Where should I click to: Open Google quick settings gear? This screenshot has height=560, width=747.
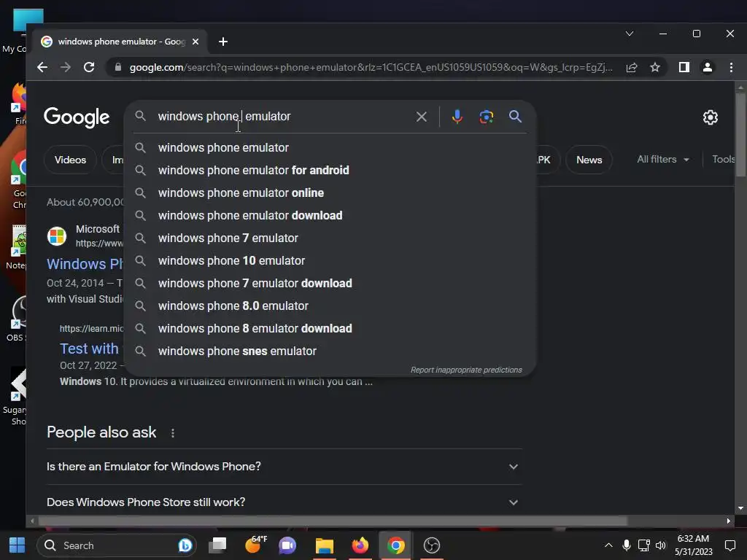711,117
